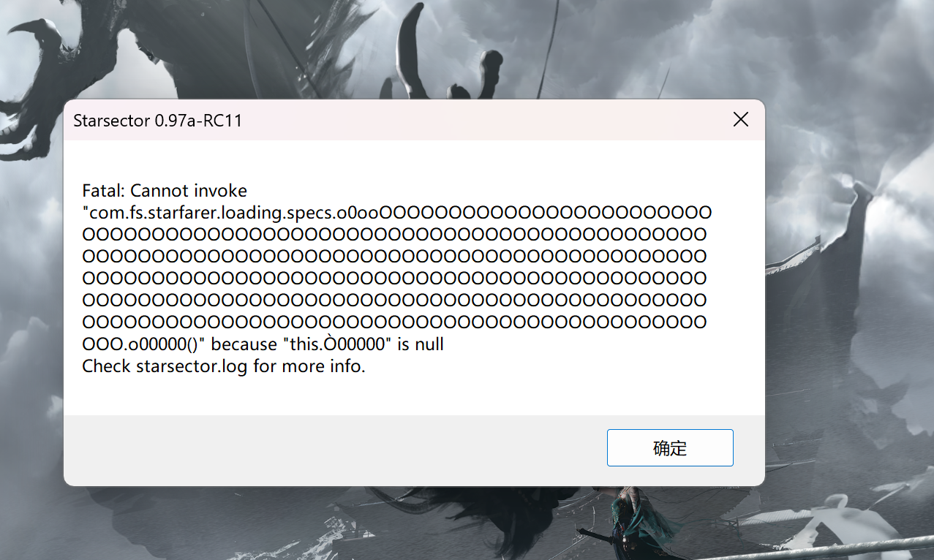Image resolution: width=934 pixels, height=560 pixels.
Task: Click the Starsector 0.97a-RC11 title bar text
Action: click(x=158, y=121)
